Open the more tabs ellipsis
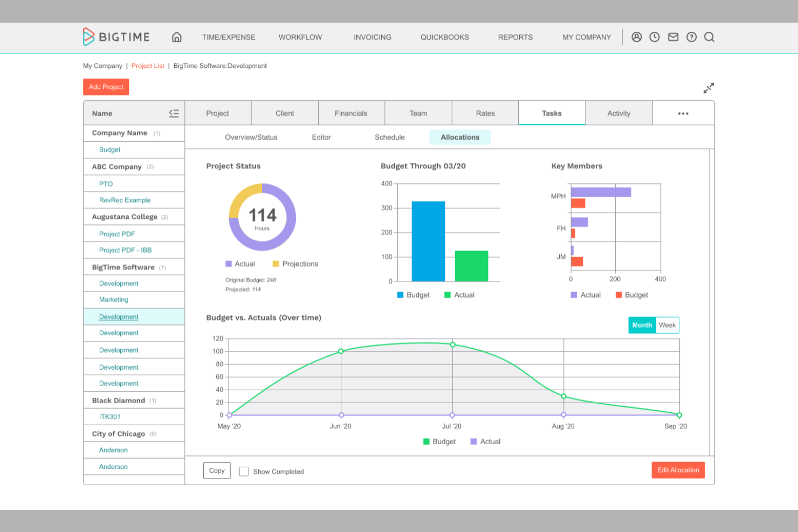Image resolution: width=798 pixels, height=532 pixels. click(x=683, y=113)
